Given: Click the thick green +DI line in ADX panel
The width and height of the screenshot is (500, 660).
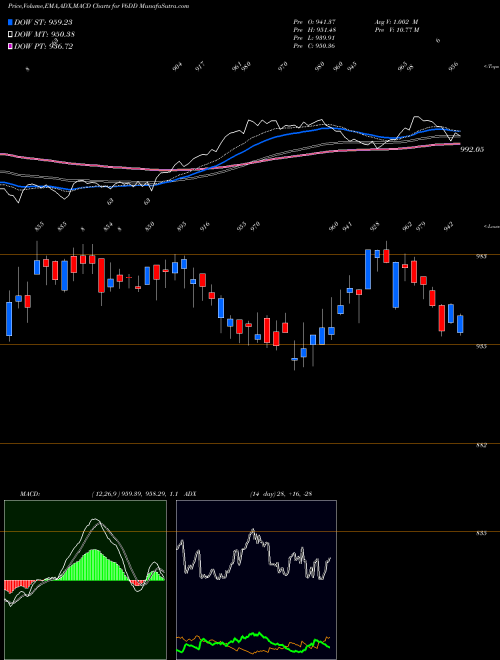Looking at the screenshot, I should pos(253,641).
